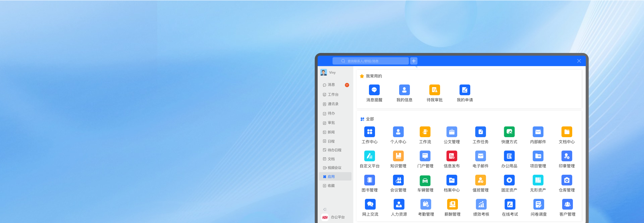The image size is (644, 223).
Task: Go to 消息 in the sidebar
Action: click(x=331, y=85)
